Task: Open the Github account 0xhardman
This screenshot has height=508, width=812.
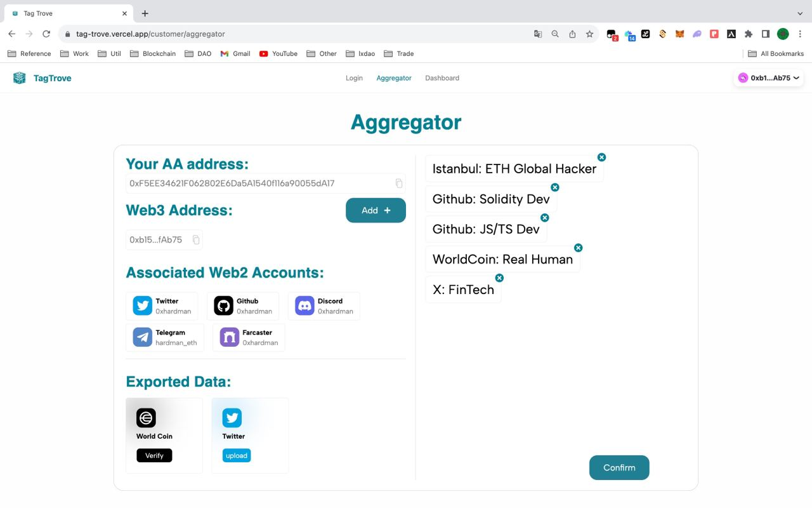Action: click(x=223, y=306)
